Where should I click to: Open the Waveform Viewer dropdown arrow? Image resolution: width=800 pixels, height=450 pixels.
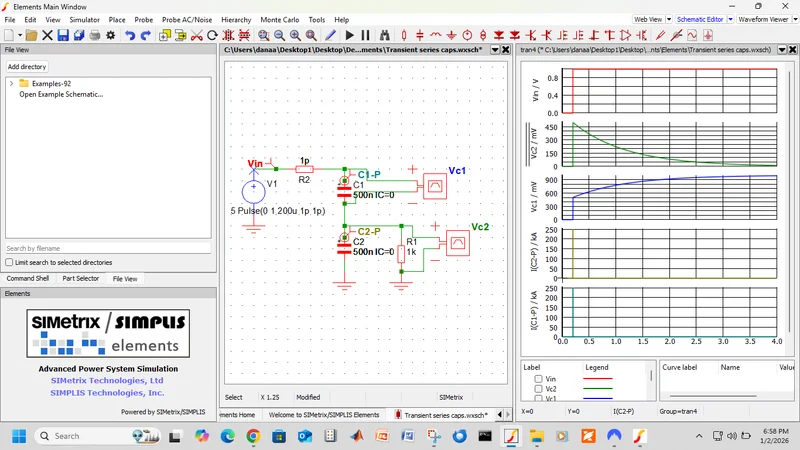[794, 19]
